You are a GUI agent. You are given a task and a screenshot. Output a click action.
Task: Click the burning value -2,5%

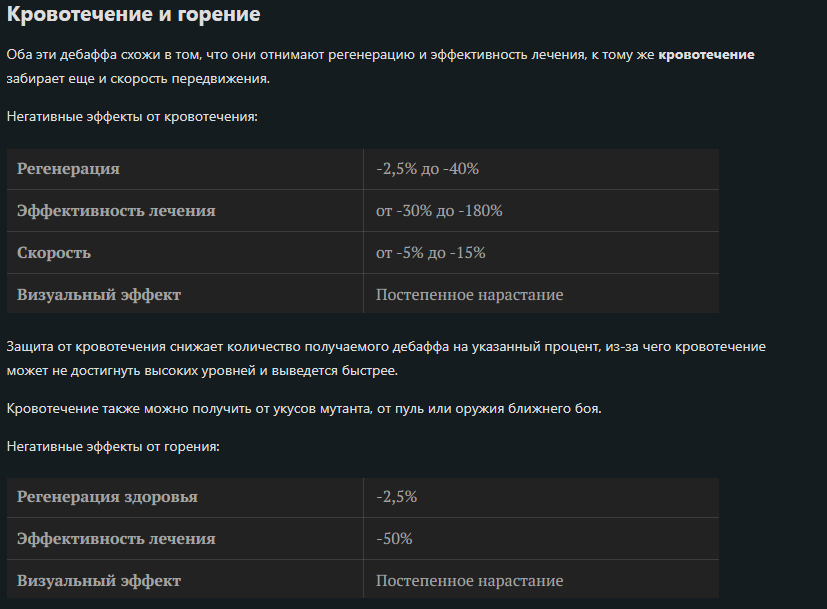click(397, 497)
